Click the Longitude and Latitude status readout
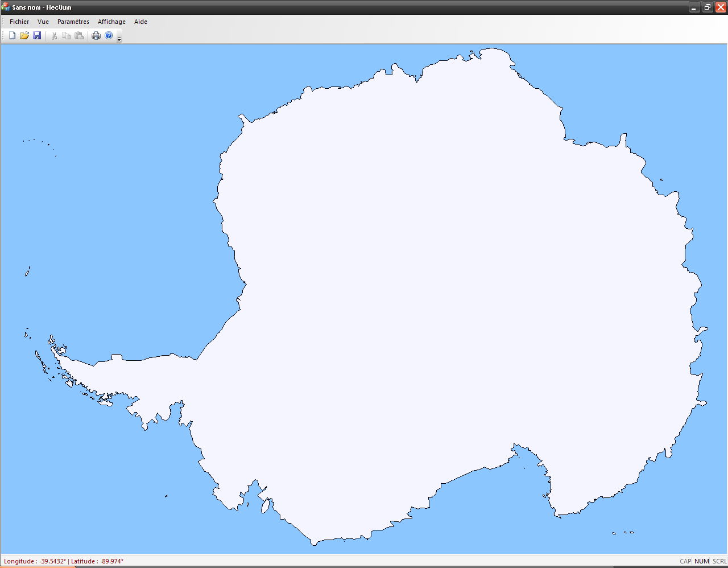Screen dimensions: 728x568 pyautogui.click(x=64, y=561)
